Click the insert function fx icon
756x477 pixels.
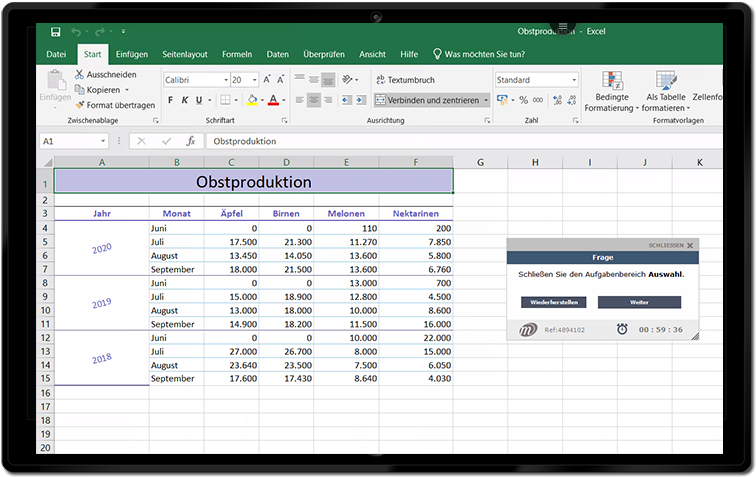(190, 141)
